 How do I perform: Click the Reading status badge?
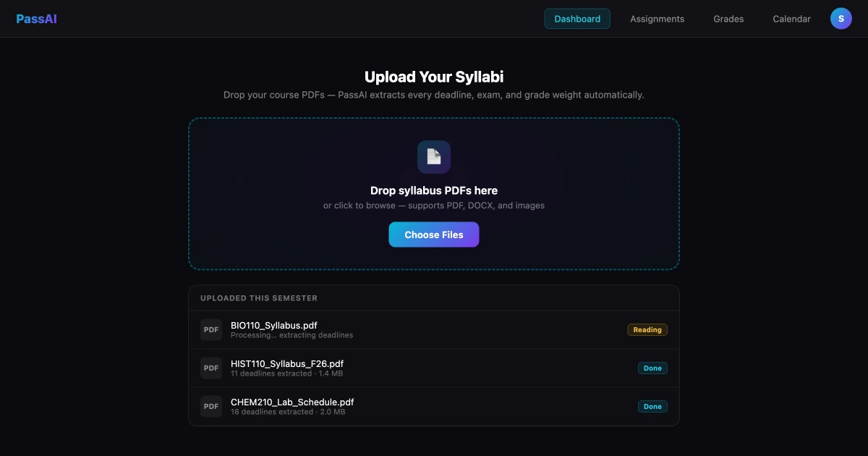(647, 329)
